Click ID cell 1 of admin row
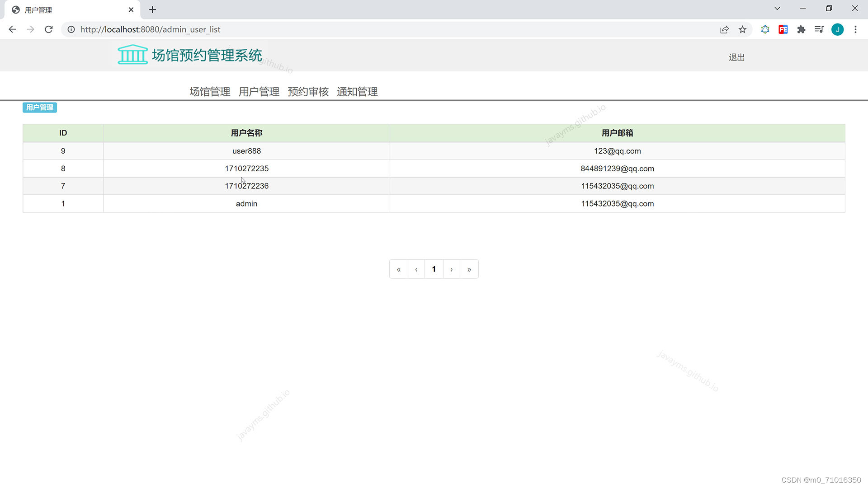This screenshot has width=868, height=488. [63, 204]
